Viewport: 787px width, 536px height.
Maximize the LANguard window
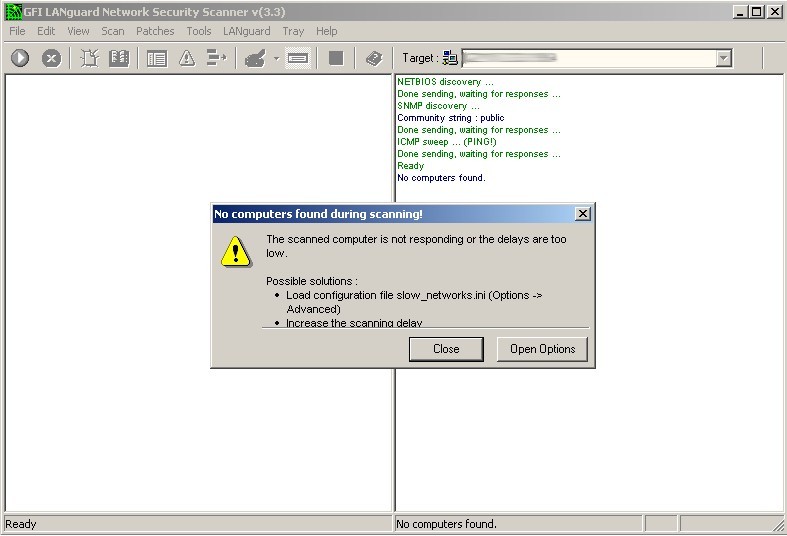756,12
